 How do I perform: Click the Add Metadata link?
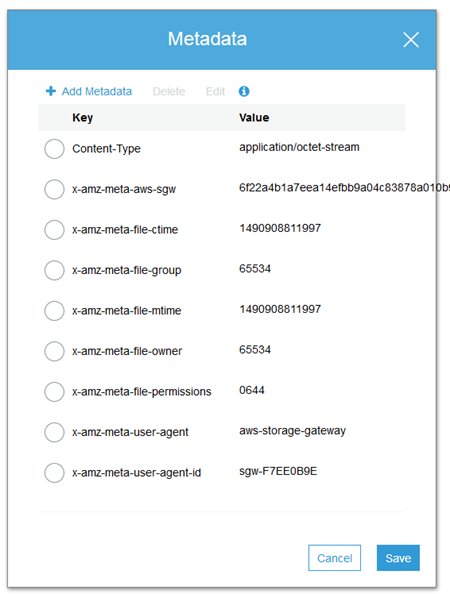[x=97, y=91]
